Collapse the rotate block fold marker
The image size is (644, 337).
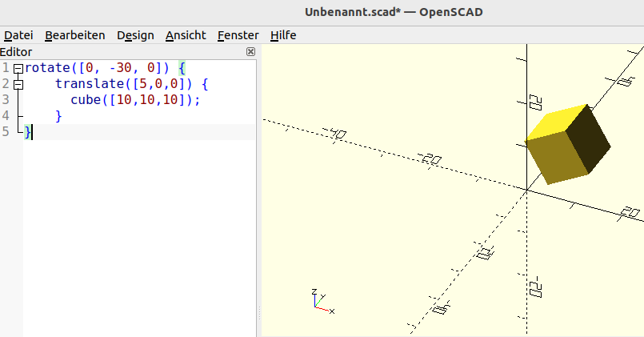coord(18,69)
